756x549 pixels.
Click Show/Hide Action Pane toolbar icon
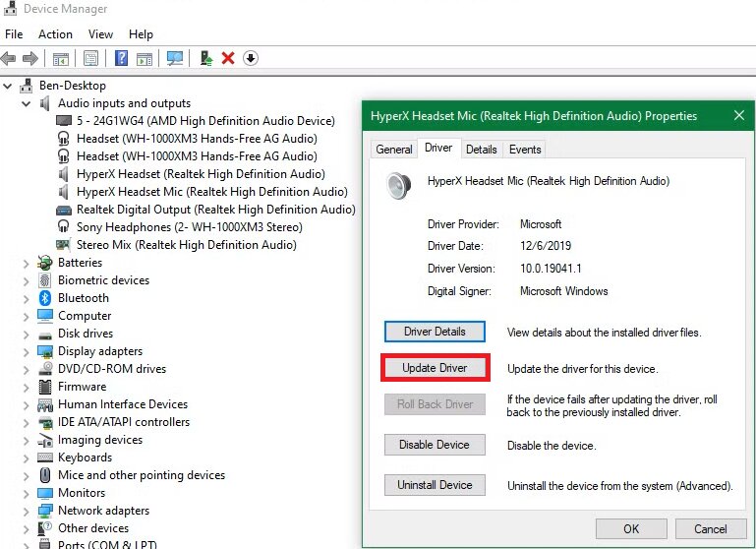(x=145, y=59)
